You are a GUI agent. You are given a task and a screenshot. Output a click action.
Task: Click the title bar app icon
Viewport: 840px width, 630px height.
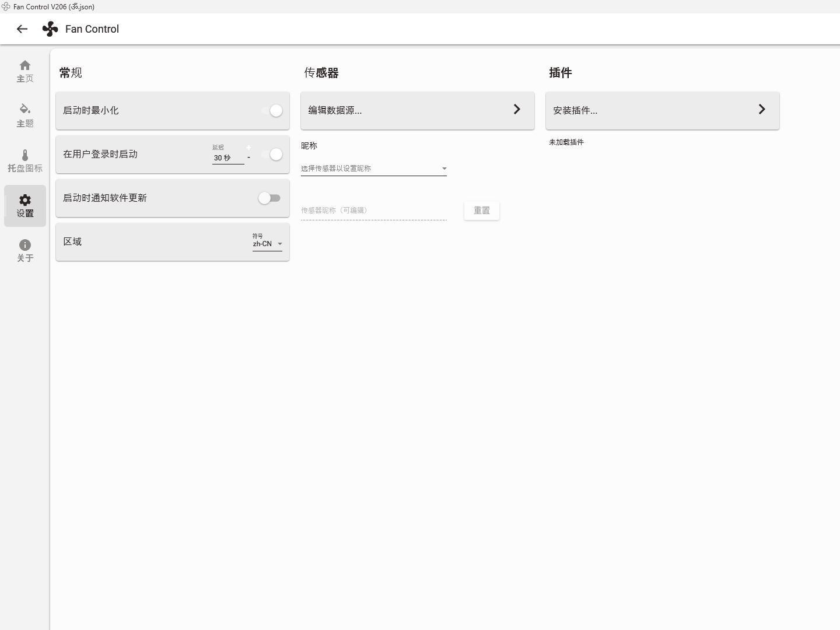pos(6,6)
